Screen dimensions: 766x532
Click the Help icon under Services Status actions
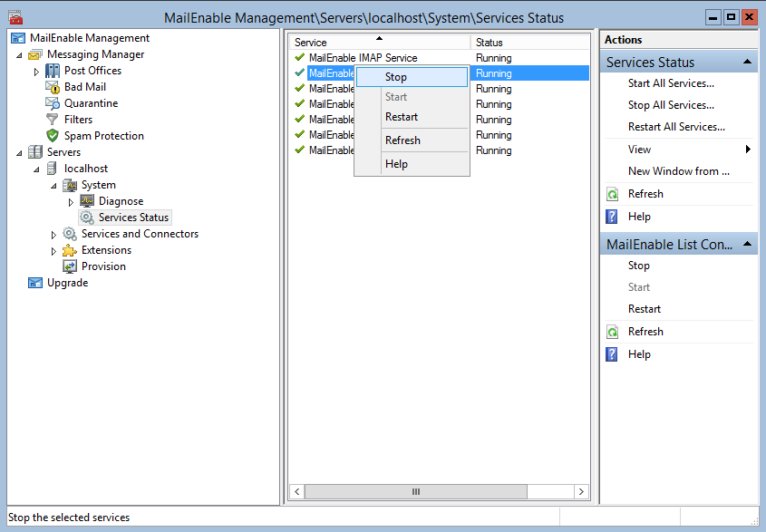[612, 217]
